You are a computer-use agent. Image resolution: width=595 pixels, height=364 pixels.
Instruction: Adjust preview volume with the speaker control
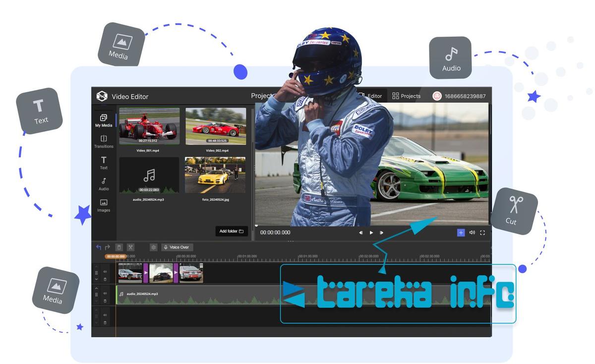pos(472,233)
